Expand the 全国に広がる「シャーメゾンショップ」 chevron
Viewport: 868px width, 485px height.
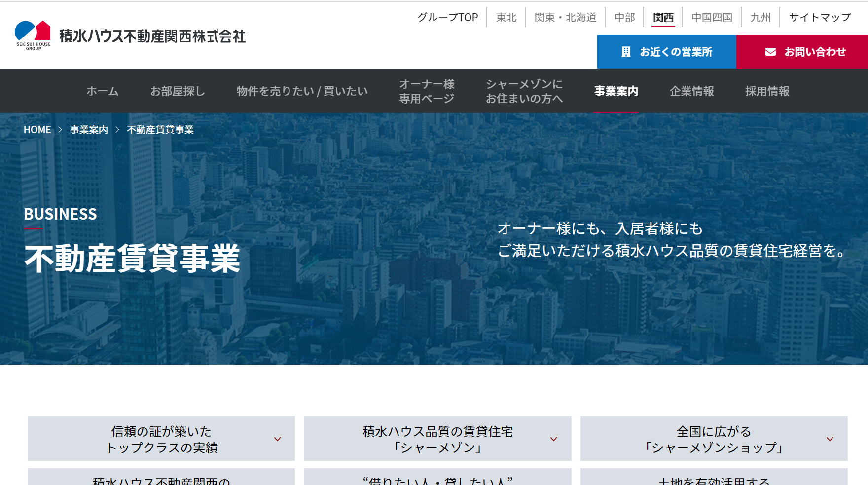point(830,439)
